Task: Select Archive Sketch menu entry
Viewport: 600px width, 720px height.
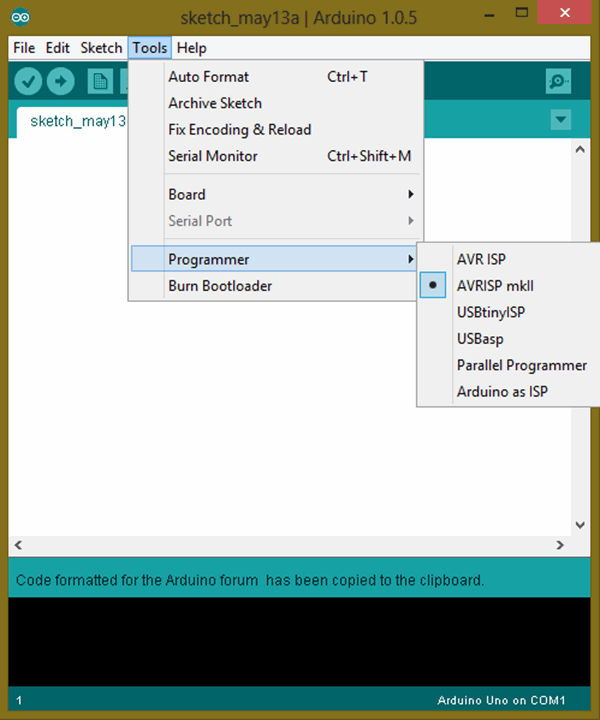Action: tap(275, 103)
